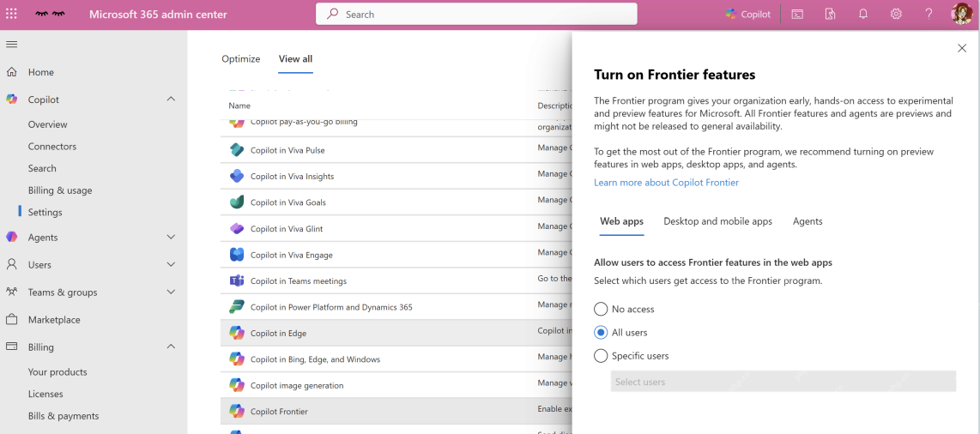980x434 pixels.
Task: Select the No access radio option
Action: [x=601, y=309]
